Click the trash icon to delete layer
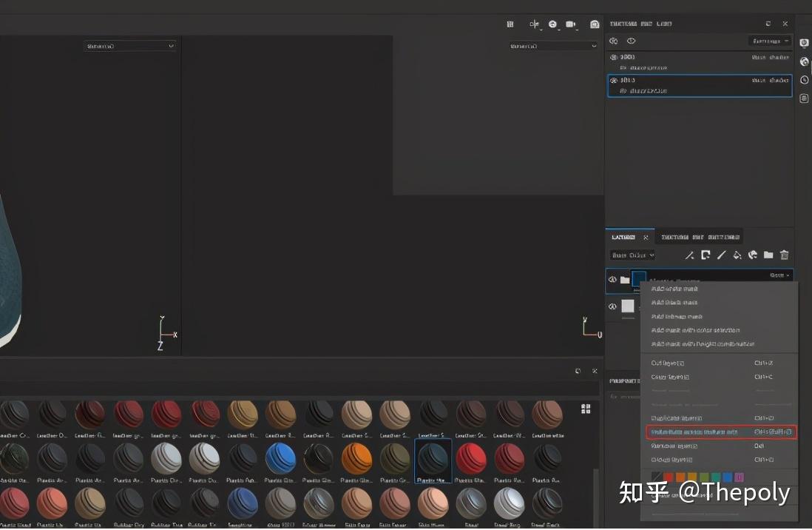 (785, 255)
